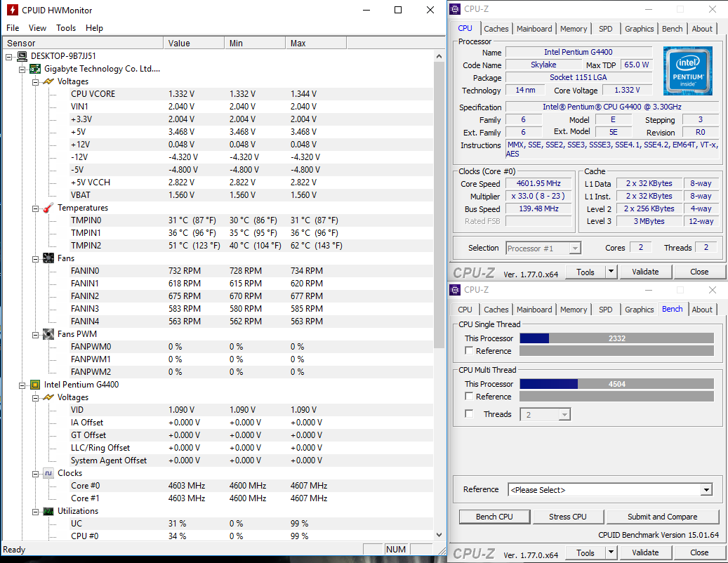Open the Reference <Please Select> dropdown
The height and width of the screenshot is (563, 728).
point(707,490)
